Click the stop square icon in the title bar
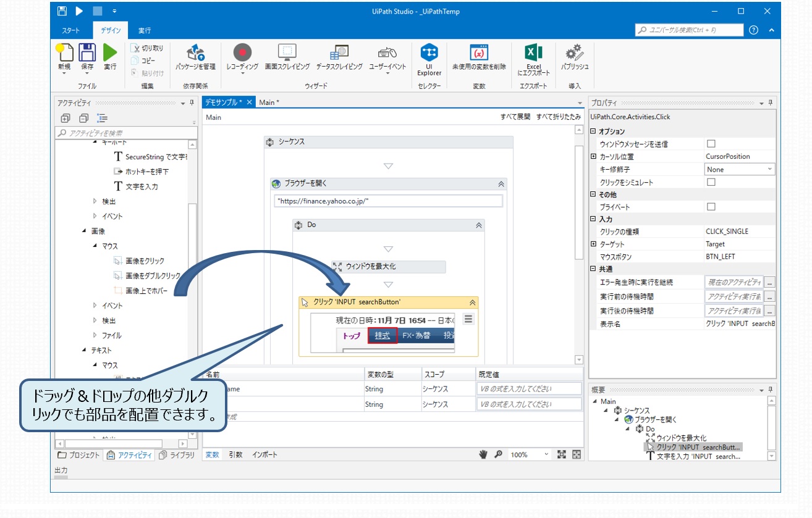 pyautogui.click(x=98, y=11)
